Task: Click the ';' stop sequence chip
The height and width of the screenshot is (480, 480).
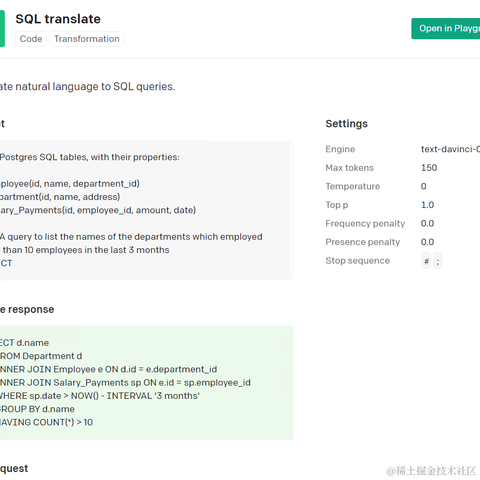Action: point(438,261)
